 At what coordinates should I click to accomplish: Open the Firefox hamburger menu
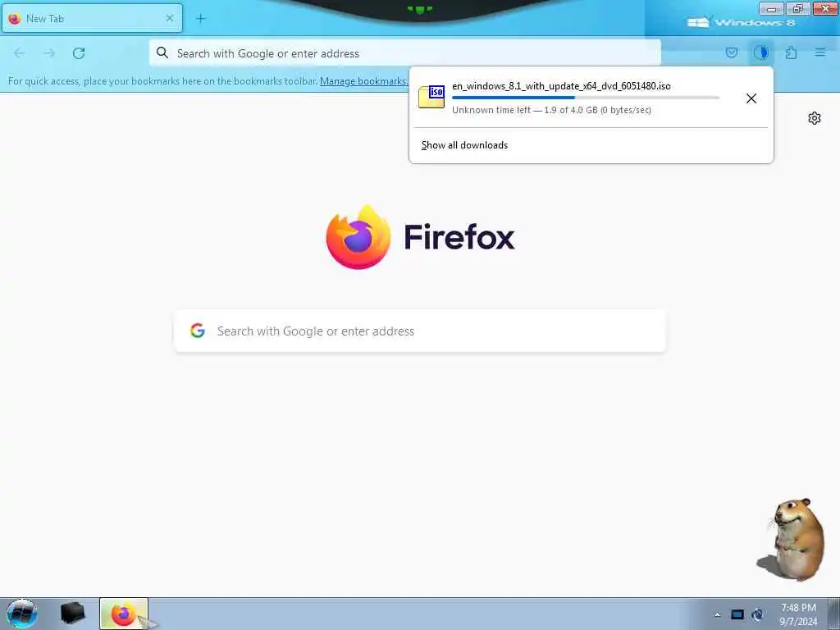[820, 52]
